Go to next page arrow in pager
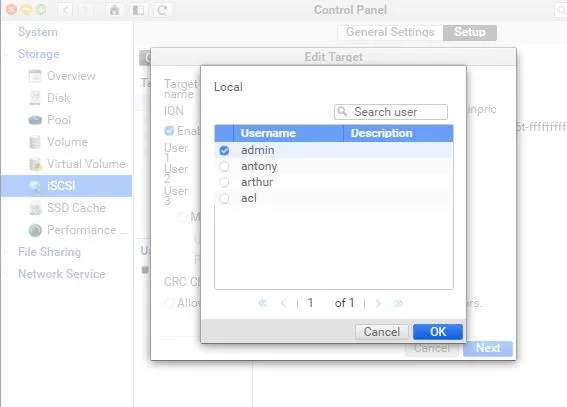 [378, 303]
